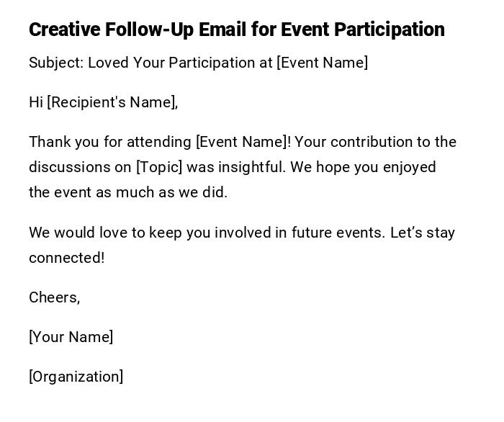This screenshot has width=504, height=422.
Task: Click the word "insightful" in the body
Action: (x=251, y=167)
